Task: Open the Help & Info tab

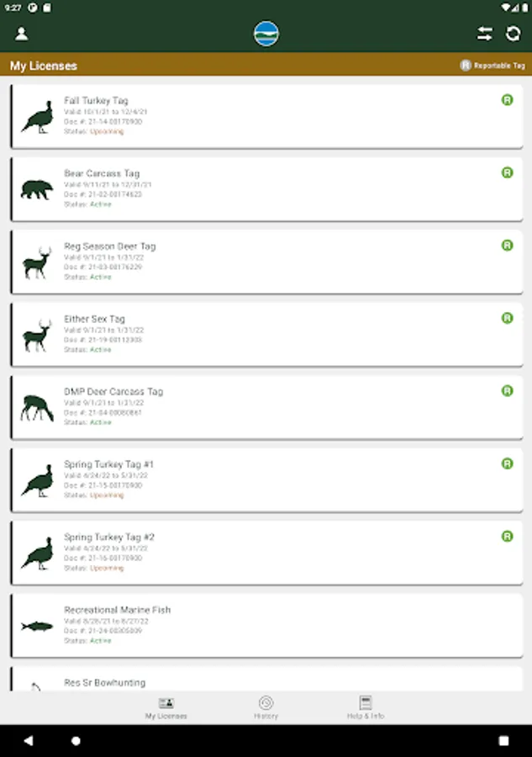Action: (366, 707)
